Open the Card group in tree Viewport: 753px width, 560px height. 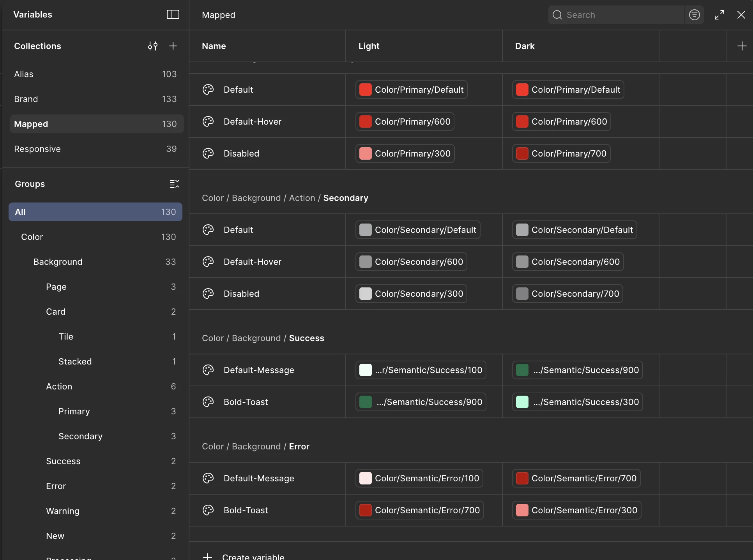point(95,312)
